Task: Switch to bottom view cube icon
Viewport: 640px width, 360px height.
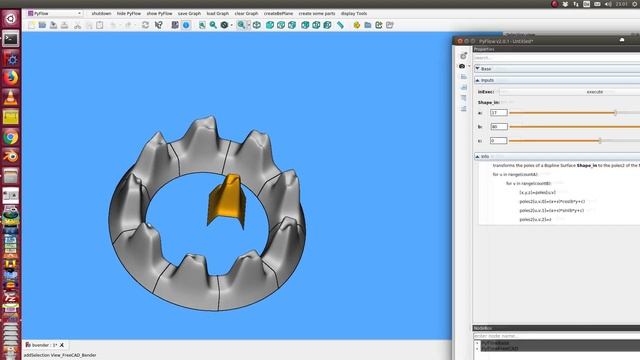Action: click(x=316, y=25)
